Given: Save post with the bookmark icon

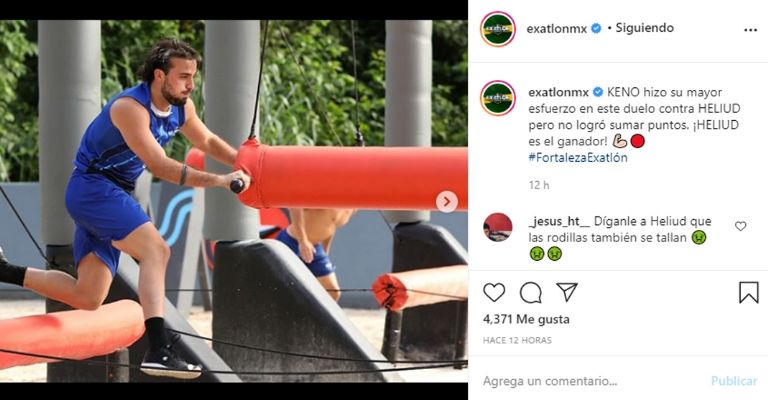Looking at the screenshot, I should 748,293.
